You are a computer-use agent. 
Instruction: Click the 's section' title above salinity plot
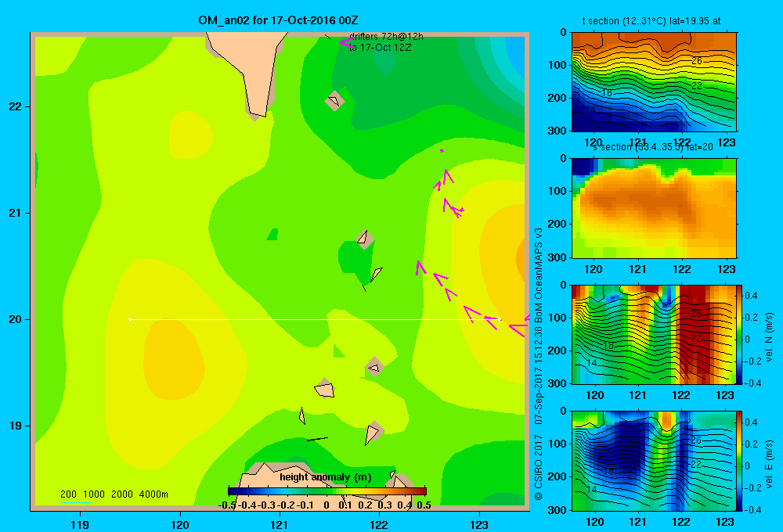(652, 147)
